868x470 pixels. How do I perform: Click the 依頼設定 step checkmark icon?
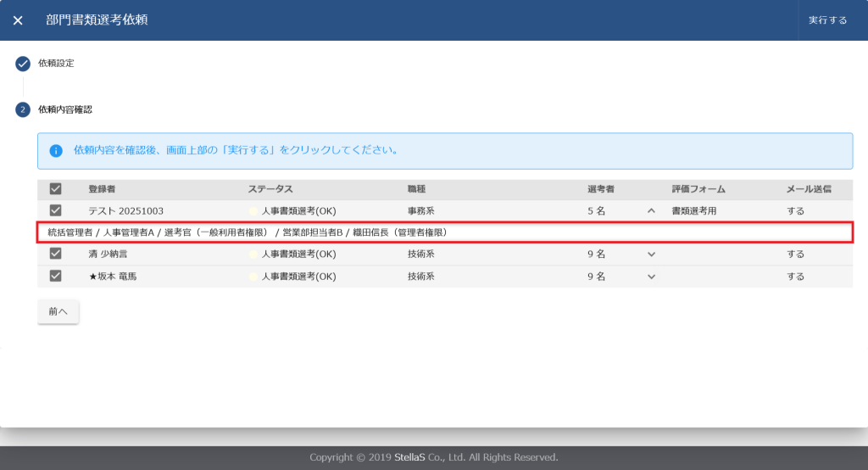click(23, 64)
